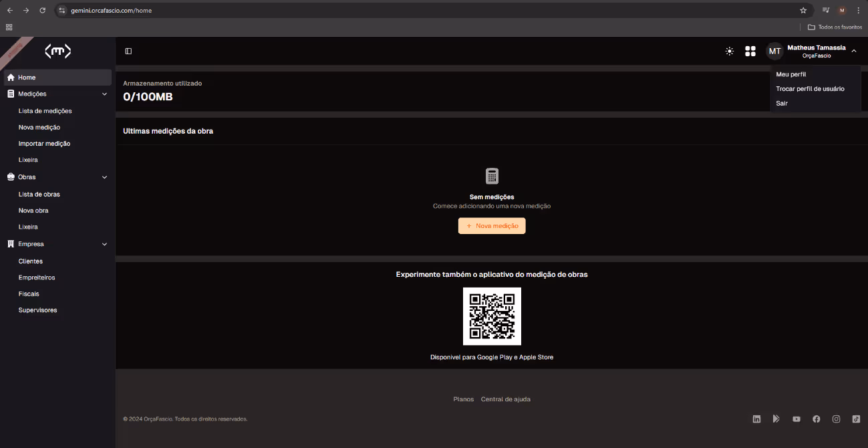
Task: Open Meu perfil menu entry
Action: [791, 74]
